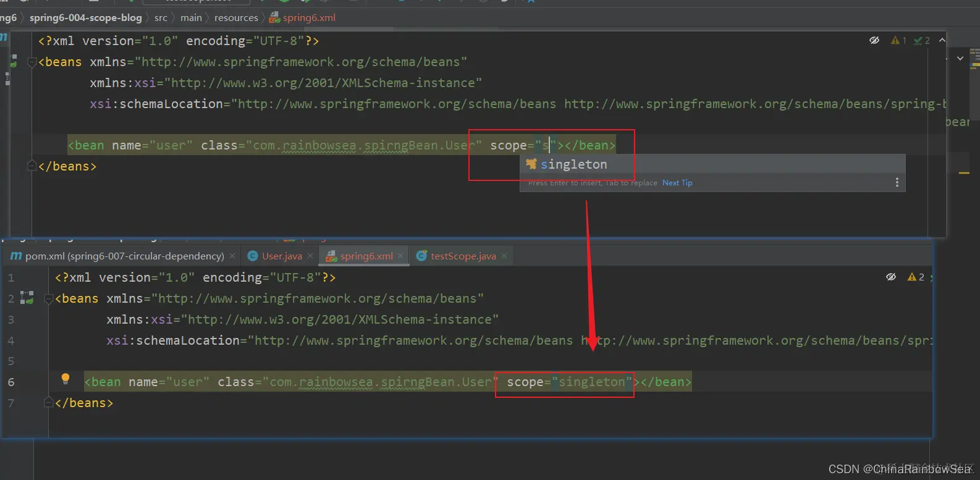Click fold marker at line 7 closing beans tag

pos(49,402)
